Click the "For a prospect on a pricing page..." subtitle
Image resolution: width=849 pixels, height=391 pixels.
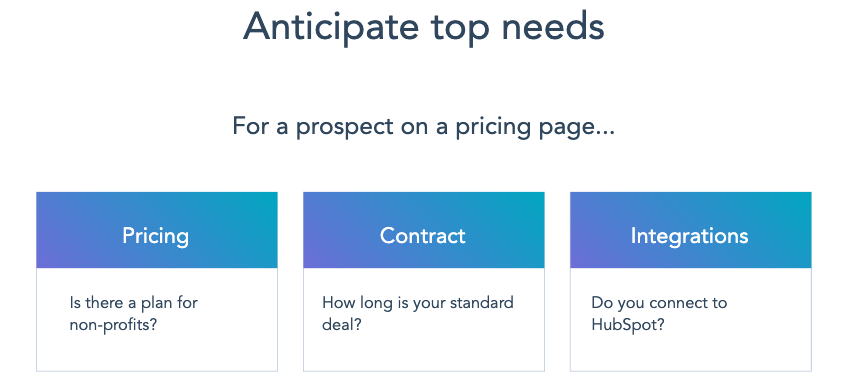(x=423, y=127)
